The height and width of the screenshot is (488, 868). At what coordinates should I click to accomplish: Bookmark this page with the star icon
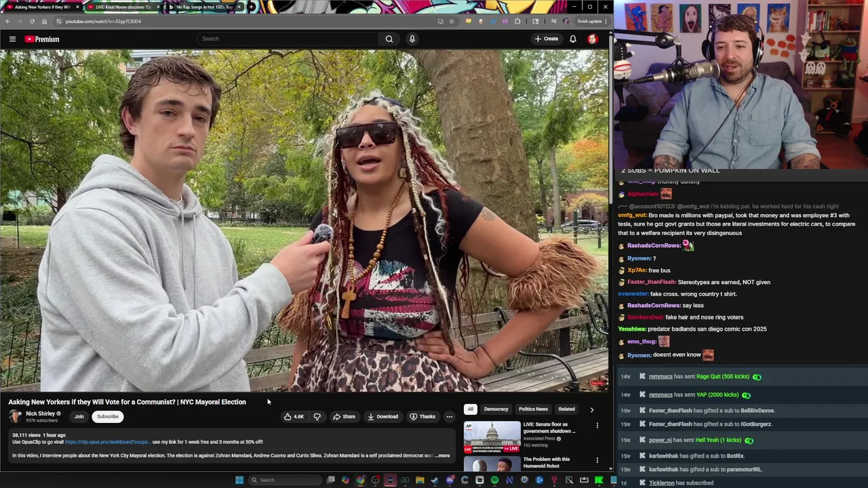(451, 21)
